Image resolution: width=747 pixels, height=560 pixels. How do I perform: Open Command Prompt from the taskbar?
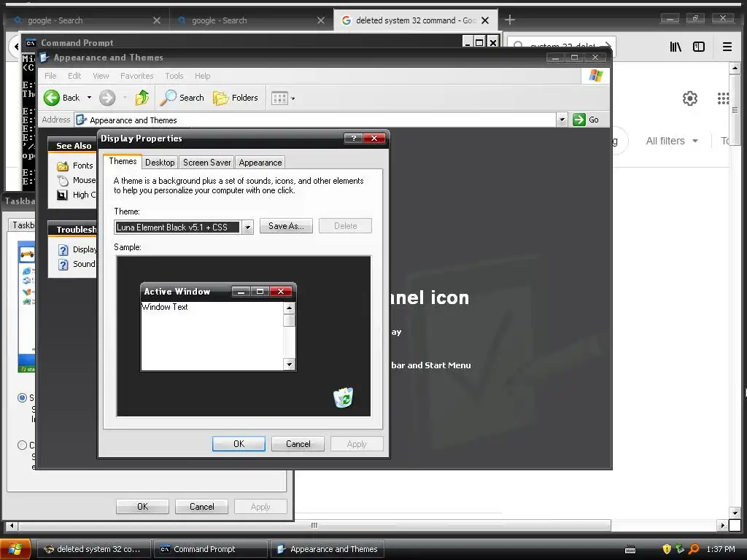[x=209, y=549]
